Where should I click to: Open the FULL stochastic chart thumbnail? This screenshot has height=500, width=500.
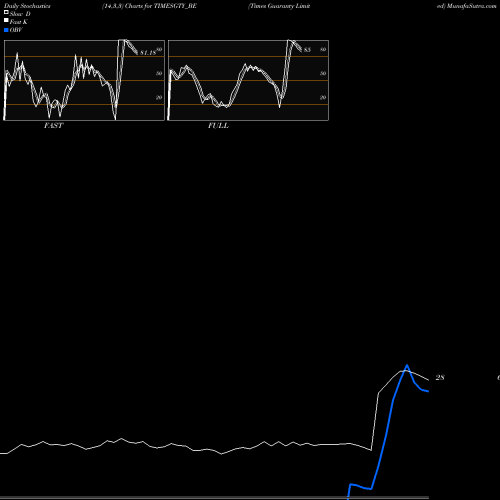pos(248,80)
